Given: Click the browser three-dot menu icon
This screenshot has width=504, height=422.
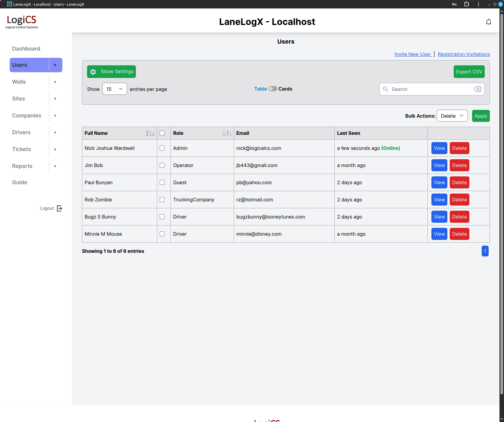Looking at the screenshot, I should (x=478, y=4).
